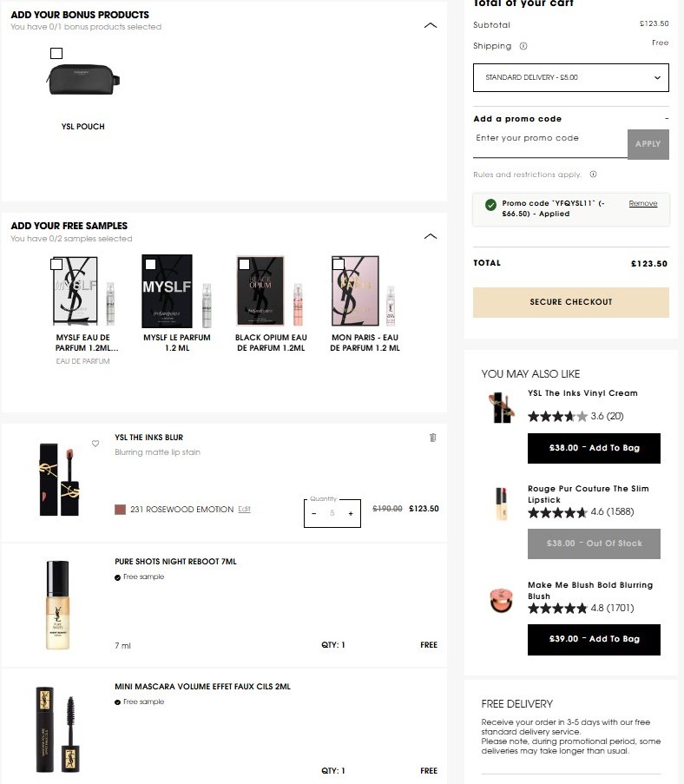Check the MYSLF Le Parfum sample box
The width and height of the screenshot is (684, 784).
point(150,265)
